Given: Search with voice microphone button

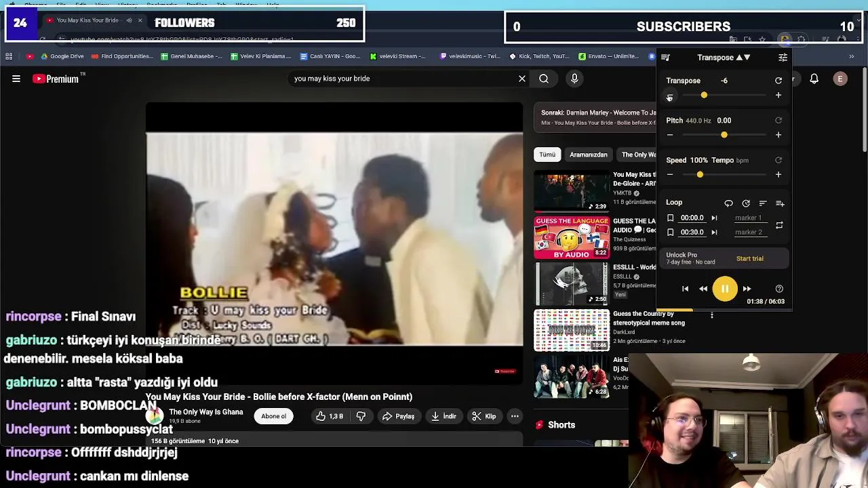Looking at the screenshot, I should point(574,79).
